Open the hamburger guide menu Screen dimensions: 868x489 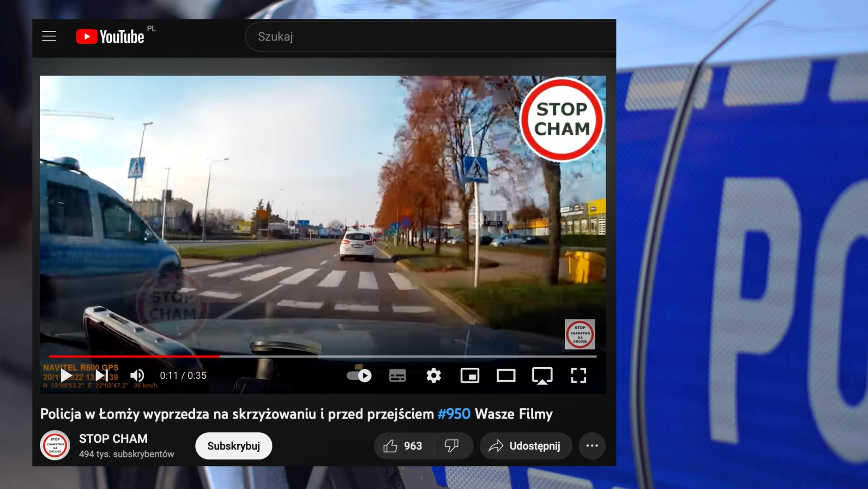click(x=49, y=36)
